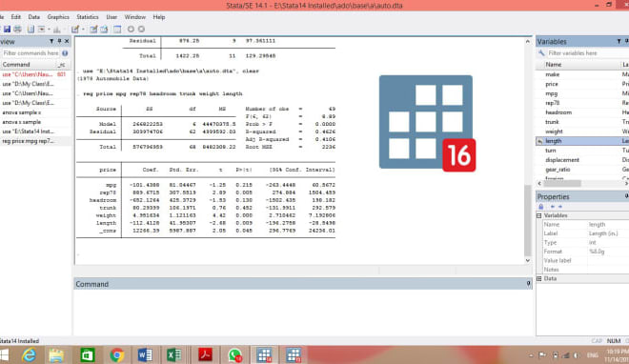Click the Break round toolbar button
The image size is (629, 364).
click(x=141, y=30)
